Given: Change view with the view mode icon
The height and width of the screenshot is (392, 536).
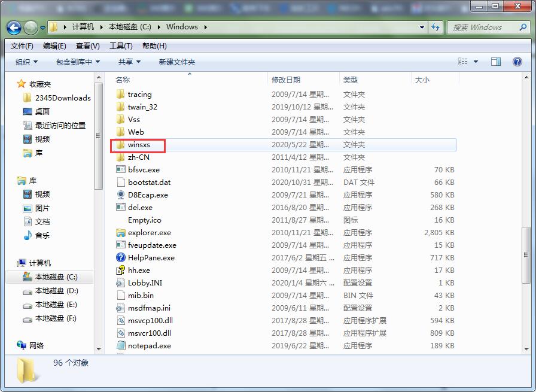Looking at the screenshot, I should click(x=462, y=62).
